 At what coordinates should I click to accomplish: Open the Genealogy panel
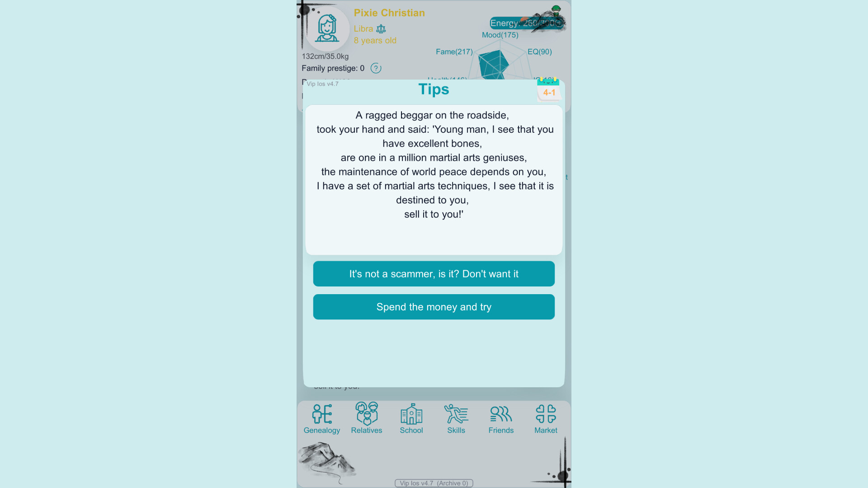coord(322,417)
